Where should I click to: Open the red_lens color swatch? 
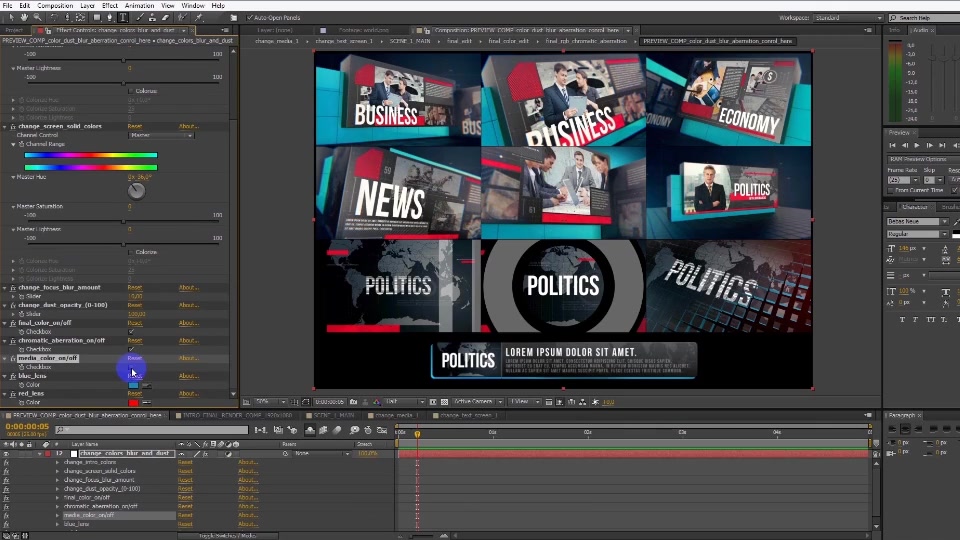click(133, 403)
